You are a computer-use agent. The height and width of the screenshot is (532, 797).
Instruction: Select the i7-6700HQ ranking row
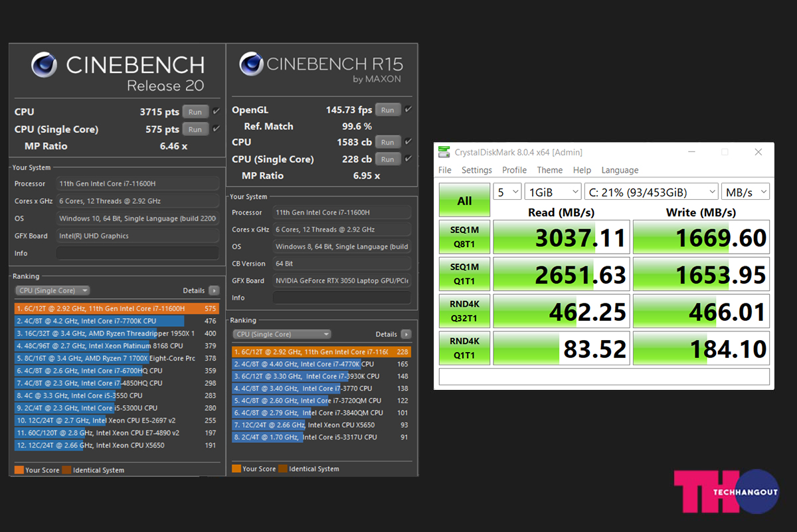116,371
